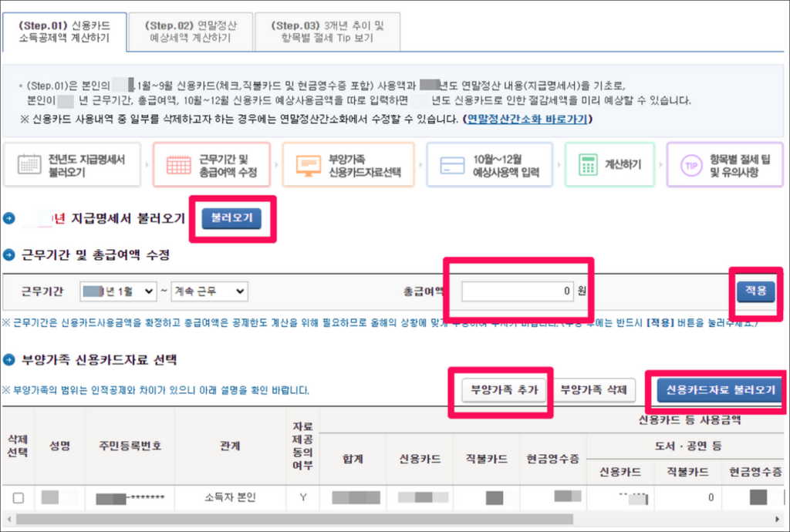Click the 신용카드자료 불러오기 button
Viewport: 790px width, 532px height.
click(721, 390)
